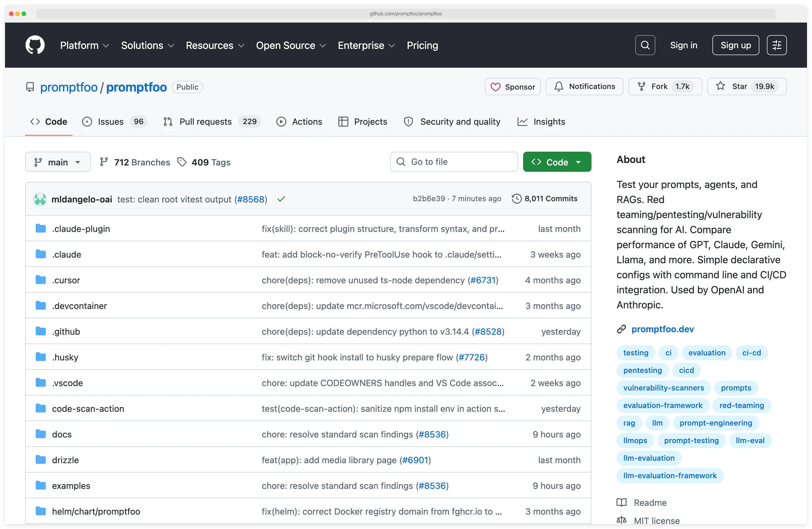This screenshot has height=529, width=812.
Task: Open the promptfoo.dev website link
Action: pos(662,329)
